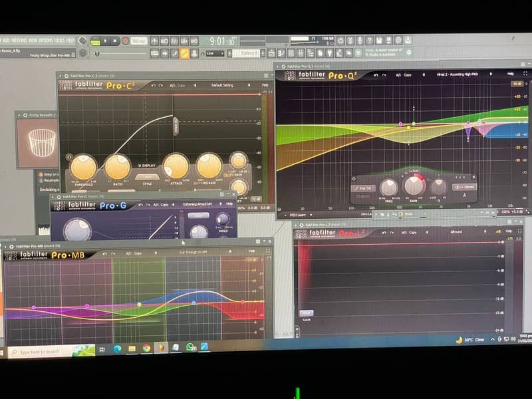The height and width of the screenshot is (399, 532).
Task: Open Pro-G preset menu
Action: (197, 204)
